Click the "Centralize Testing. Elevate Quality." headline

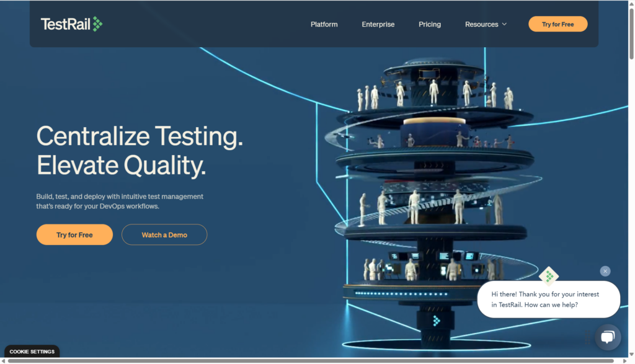[x=140, y=151]
